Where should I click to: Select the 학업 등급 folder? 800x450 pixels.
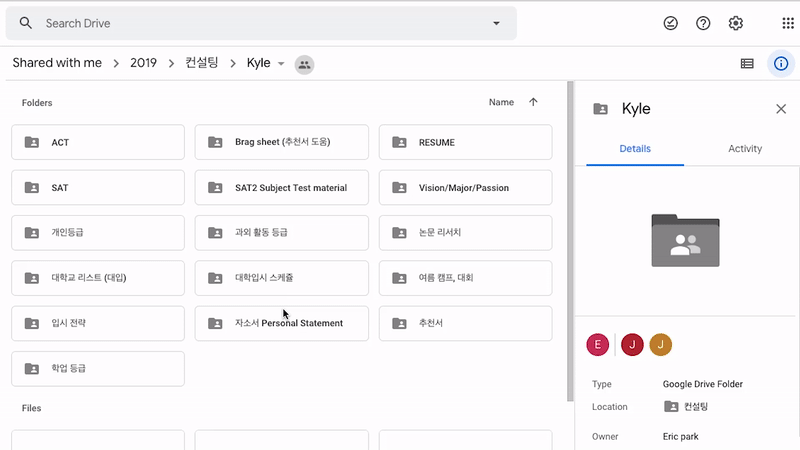(x=98, y=369)
